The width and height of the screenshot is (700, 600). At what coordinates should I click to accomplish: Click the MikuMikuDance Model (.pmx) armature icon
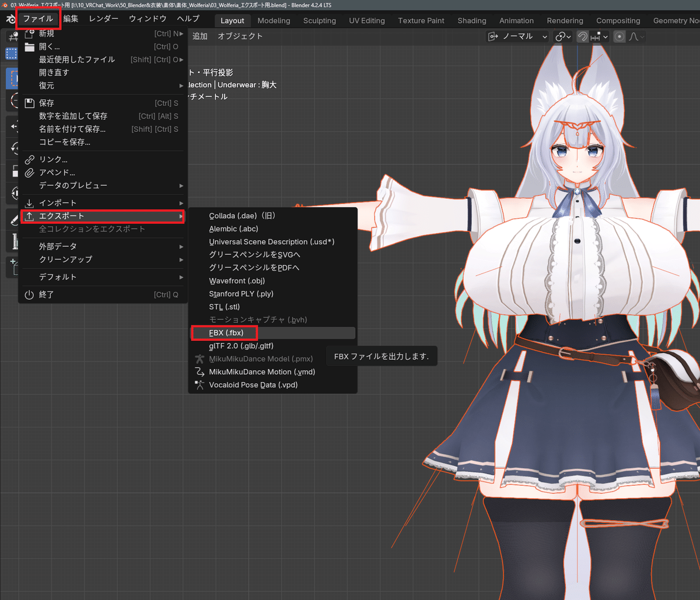click(200, 359)
